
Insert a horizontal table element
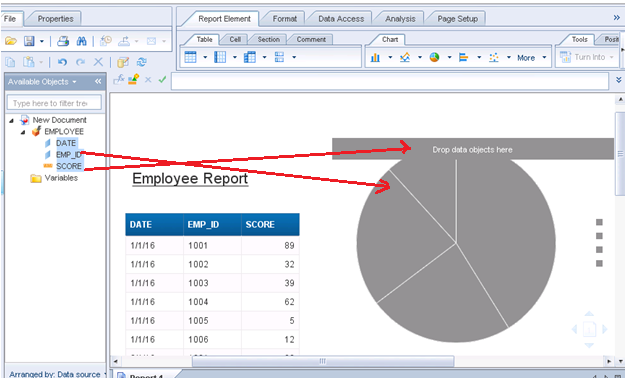click(x=220, y=57)
